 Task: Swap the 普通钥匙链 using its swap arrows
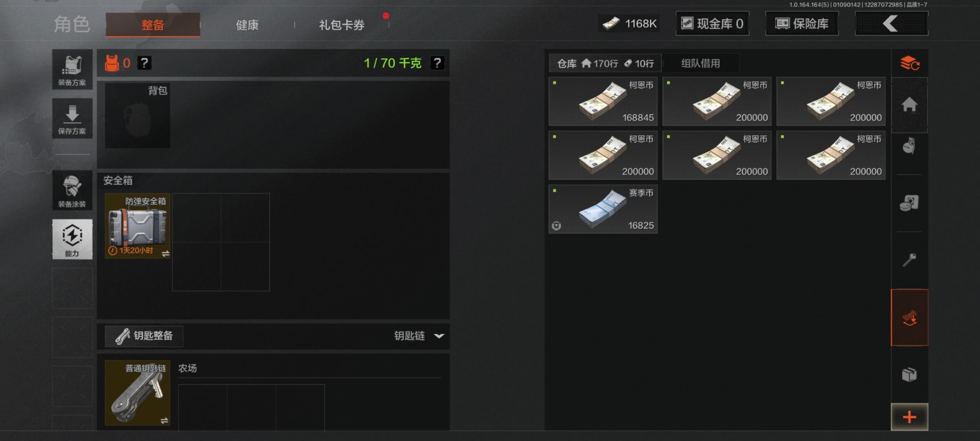(x=164, y=421)
